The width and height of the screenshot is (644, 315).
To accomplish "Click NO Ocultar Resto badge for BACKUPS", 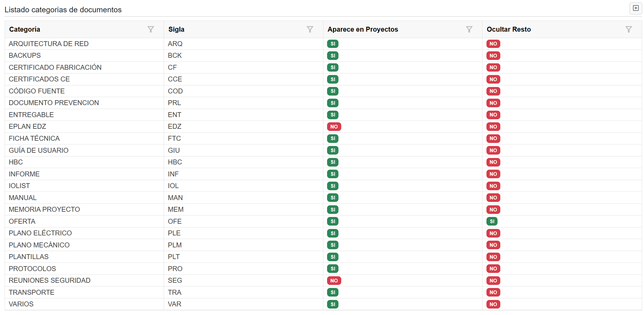I will [x=493, y=56].
